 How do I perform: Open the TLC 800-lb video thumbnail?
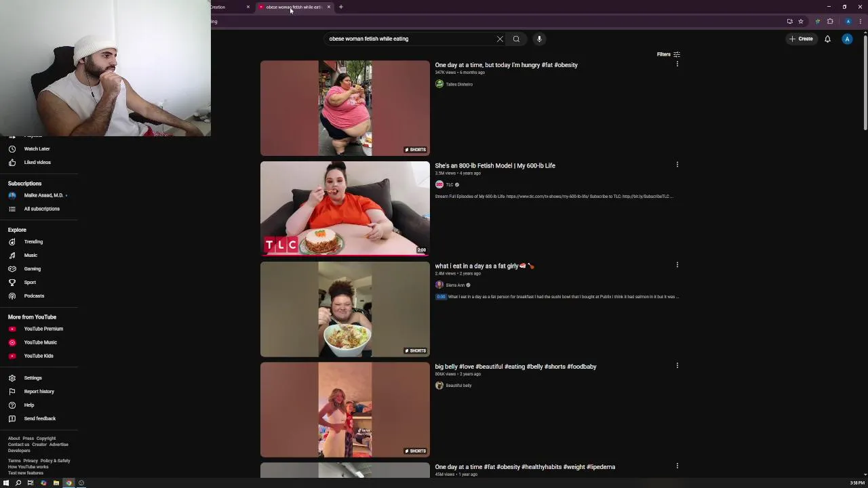(344, 209)
